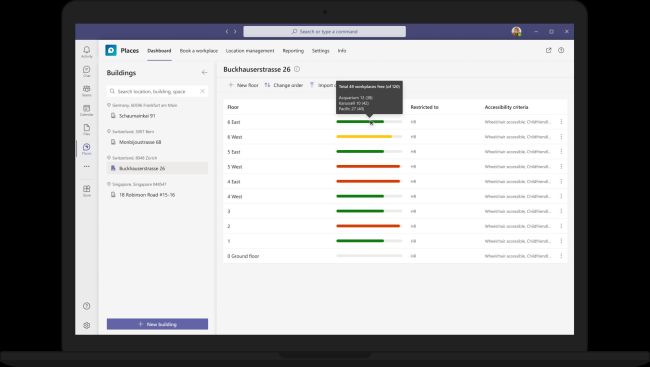Click the Restricted to column header
650x367 pixels.
tap(424, 107)
